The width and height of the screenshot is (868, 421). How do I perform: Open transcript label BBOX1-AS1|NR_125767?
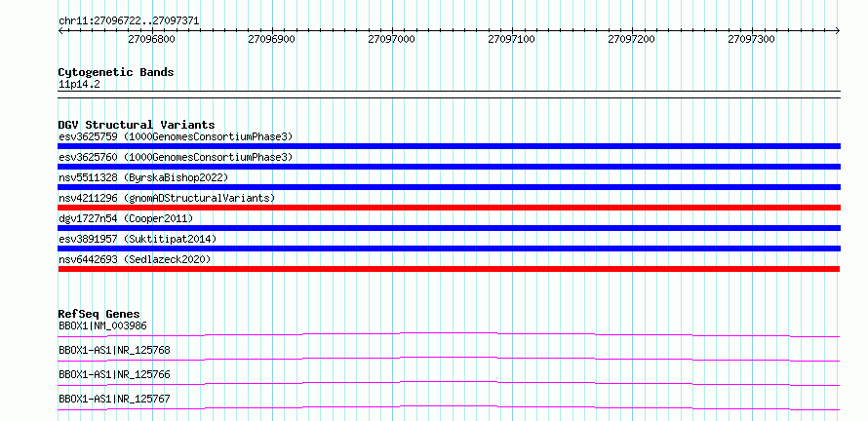pos(114,399)
